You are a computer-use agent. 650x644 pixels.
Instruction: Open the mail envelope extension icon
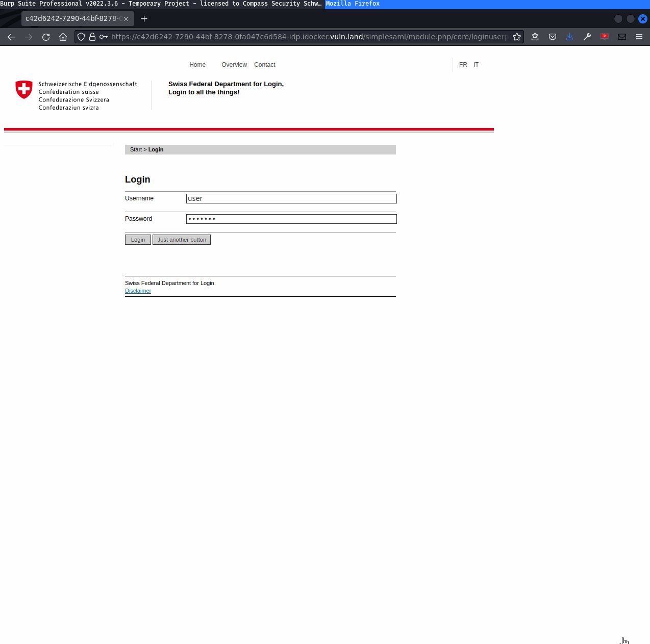[x=621, y=37]
